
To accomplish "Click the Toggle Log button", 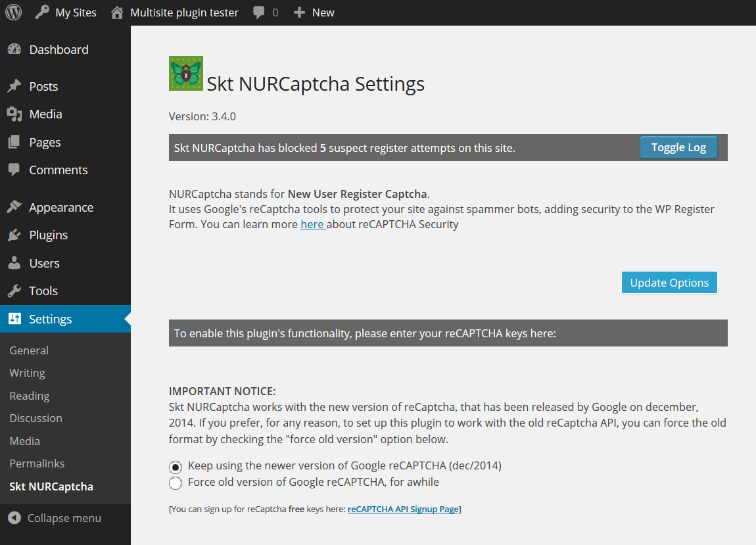I will (678, 147).
